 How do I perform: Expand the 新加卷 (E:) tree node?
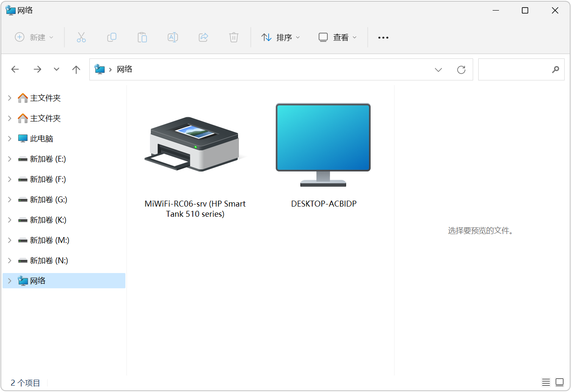tap(10, 159)
